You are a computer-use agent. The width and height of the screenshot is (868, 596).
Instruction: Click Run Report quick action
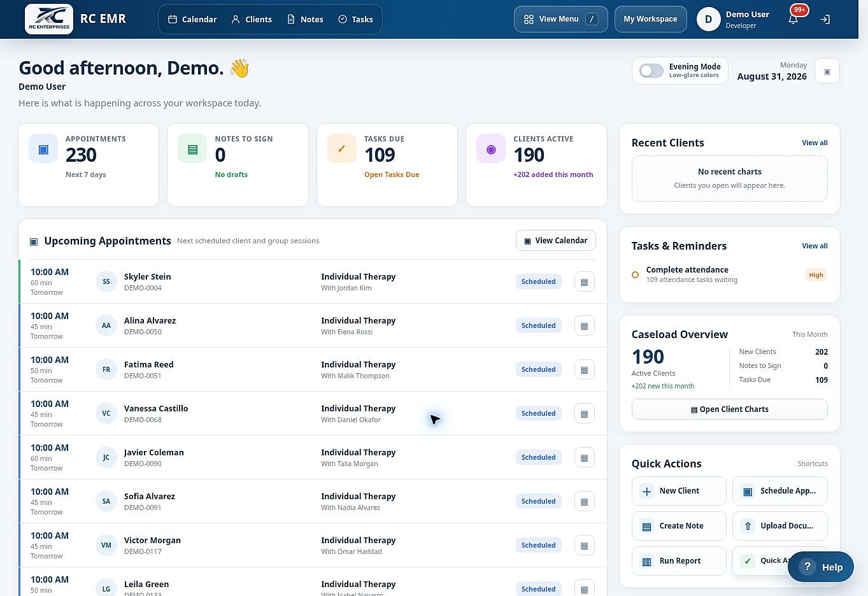(679, 561)
